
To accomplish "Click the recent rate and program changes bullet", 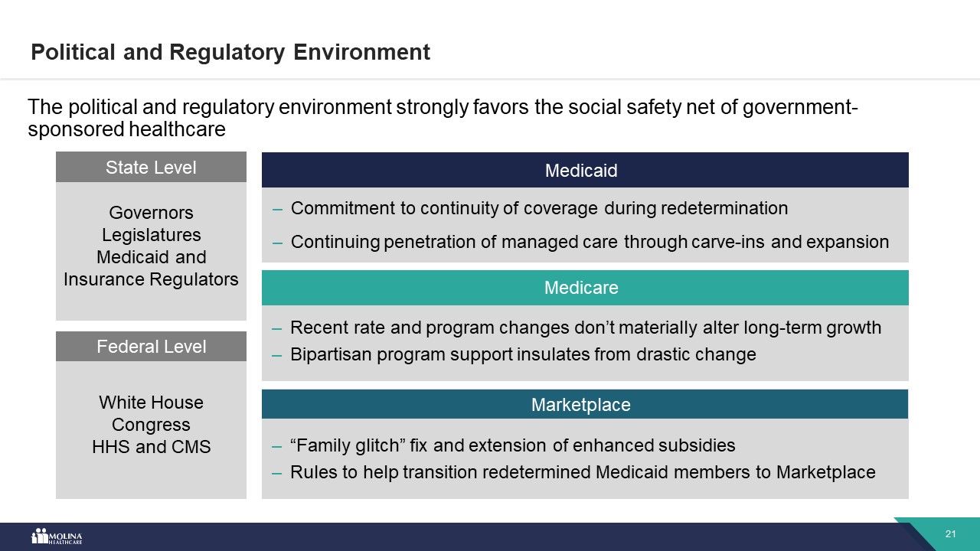I will [x=586, y=328].
